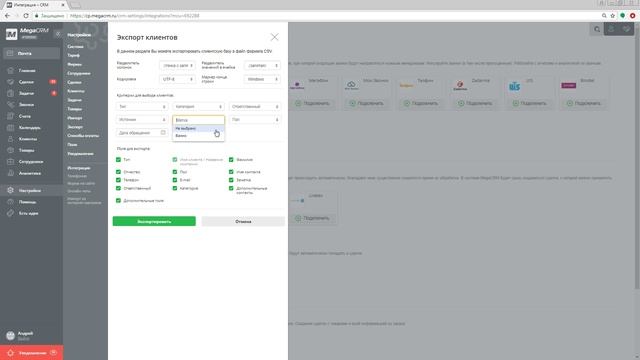Click the Настройки gear icon in the sidebar
Viewport: 640px width, 360px height.
11,191
